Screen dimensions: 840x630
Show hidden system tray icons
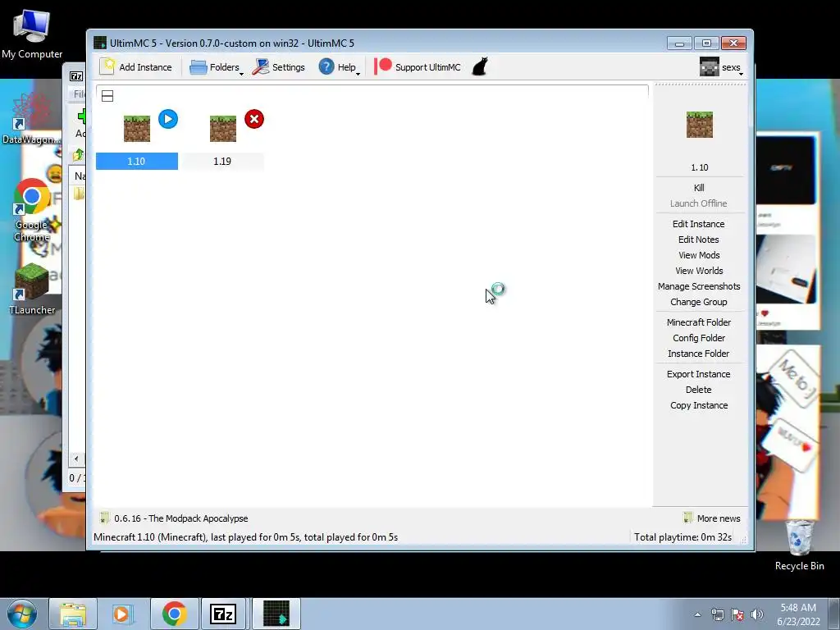coord(697,614)
